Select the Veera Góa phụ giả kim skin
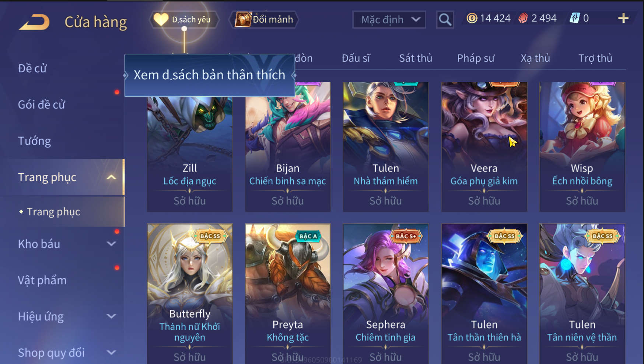This screenshot has width=644, height=364. tap(484, 147)
